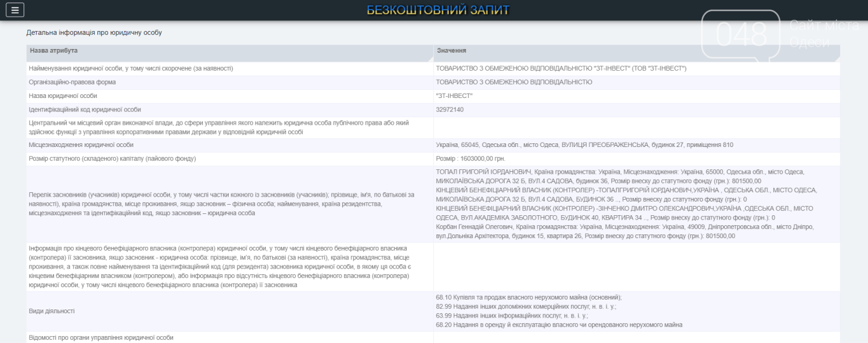This screenshot has height=343, width=868.
Task: Click the 048 speech bubble logo
Action: (741, 35)
